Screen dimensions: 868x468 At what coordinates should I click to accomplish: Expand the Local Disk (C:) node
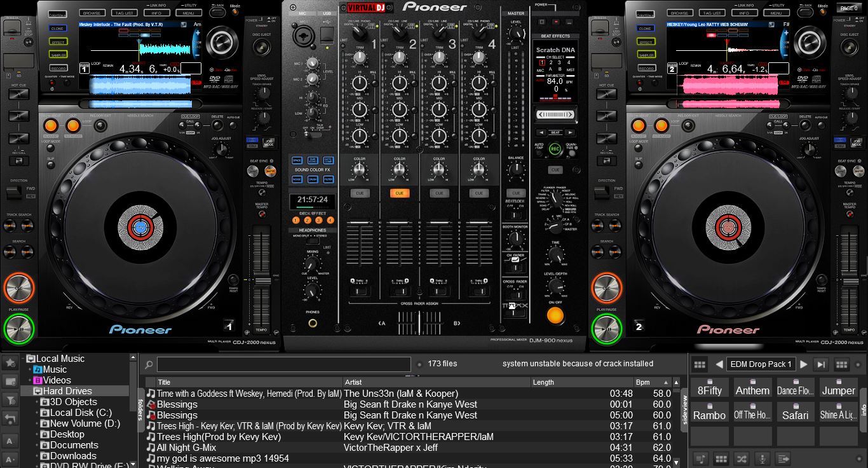click(x=37, y=413)
